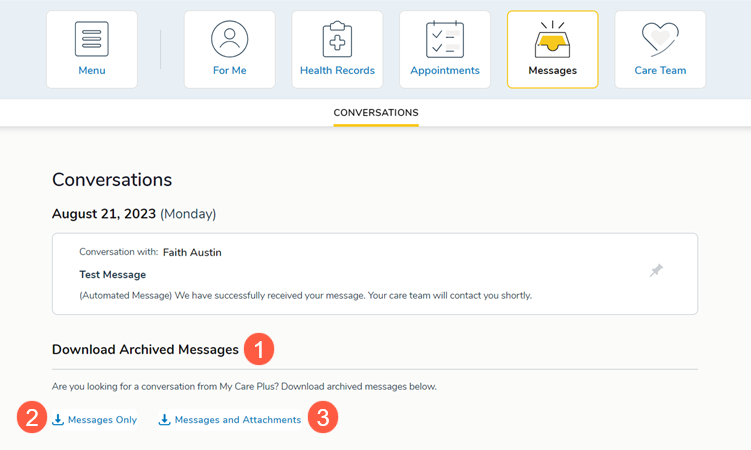Open the Health Records clipboard icon
This screenshot has height=450, width=751.
tap(337, 39)
